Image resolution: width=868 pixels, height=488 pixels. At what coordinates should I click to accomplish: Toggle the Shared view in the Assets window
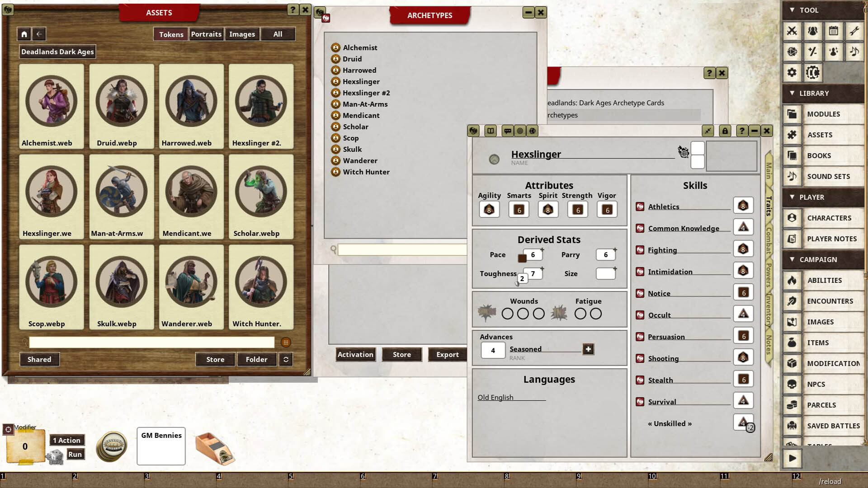pos(39,359)
